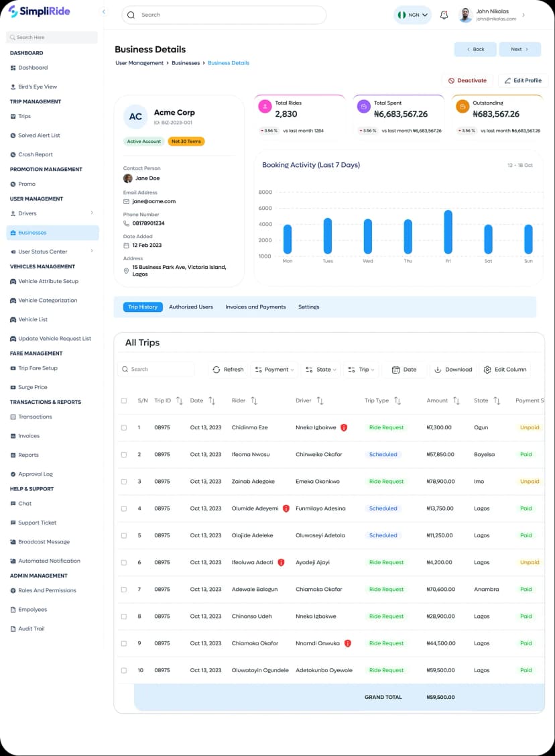Click the calendar icon next to 12 Feb 2023
Screen dimensions: 555x756
tap(126, 246)
